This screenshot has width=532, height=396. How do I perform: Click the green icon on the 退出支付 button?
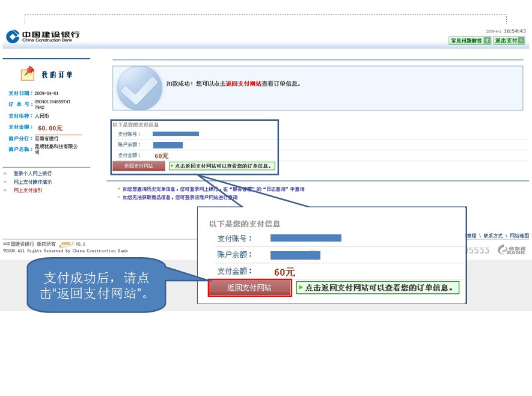522,40
